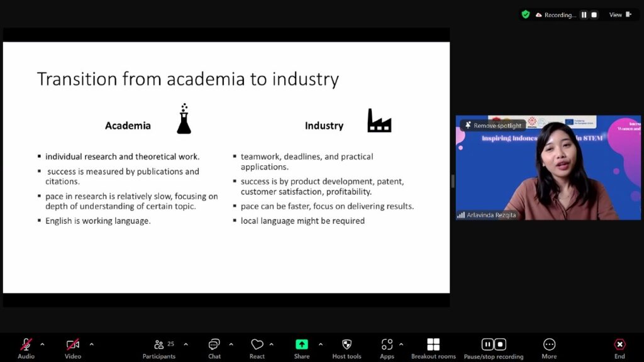The image size is (644, 362).
Task: Expand audio options caret beside Audio
Action: [42, 344]
